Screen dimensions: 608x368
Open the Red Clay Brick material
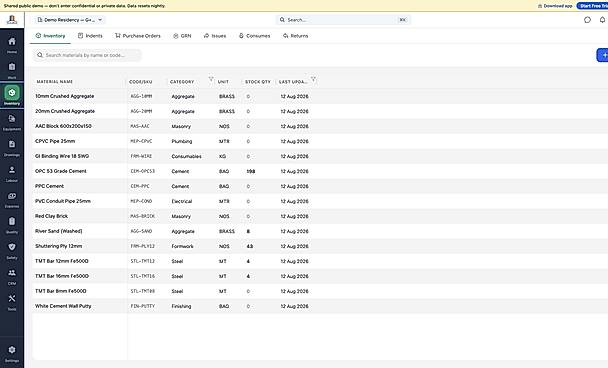click(x=52, y=216)
